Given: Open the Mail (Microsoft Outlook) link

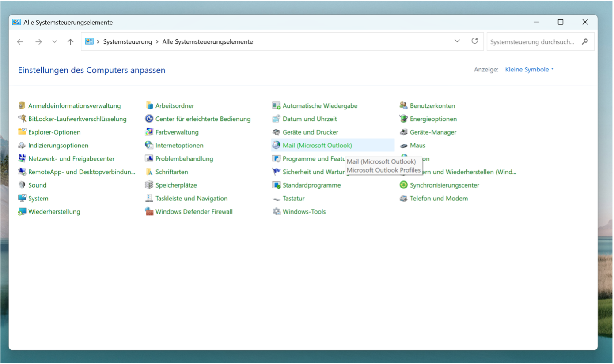Looking at the screenshot, I should coord(317,146).
